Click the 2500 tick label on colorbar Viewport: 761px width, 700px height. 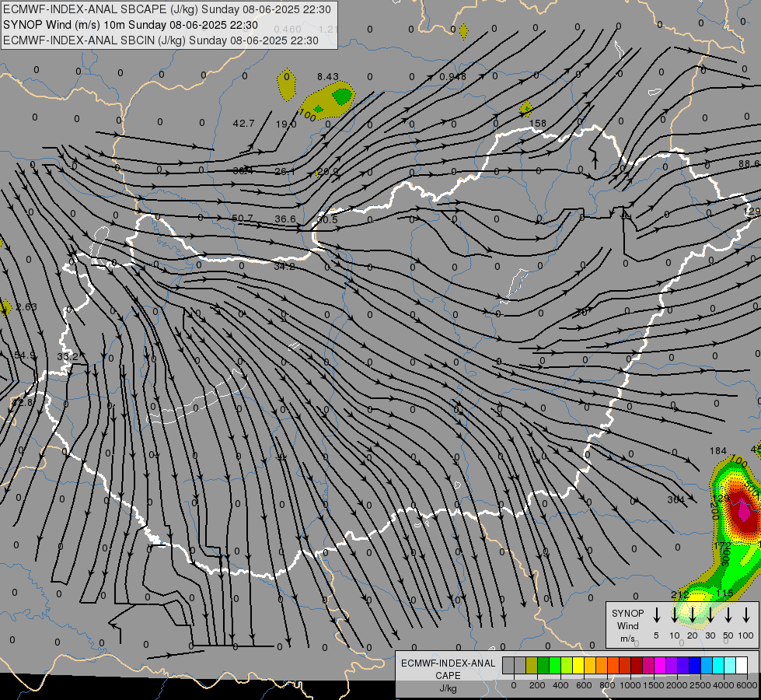click(700, 685)
